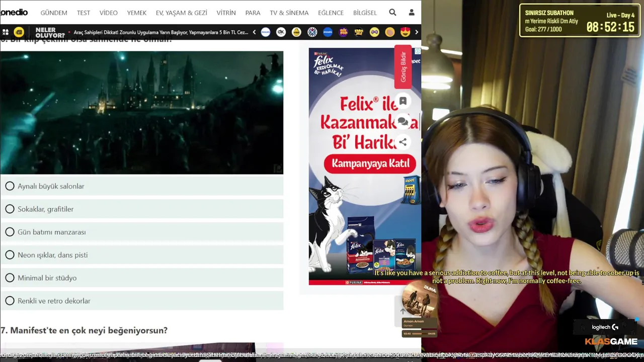
Task: Click the onedio logo
Action: pos(14,12)
